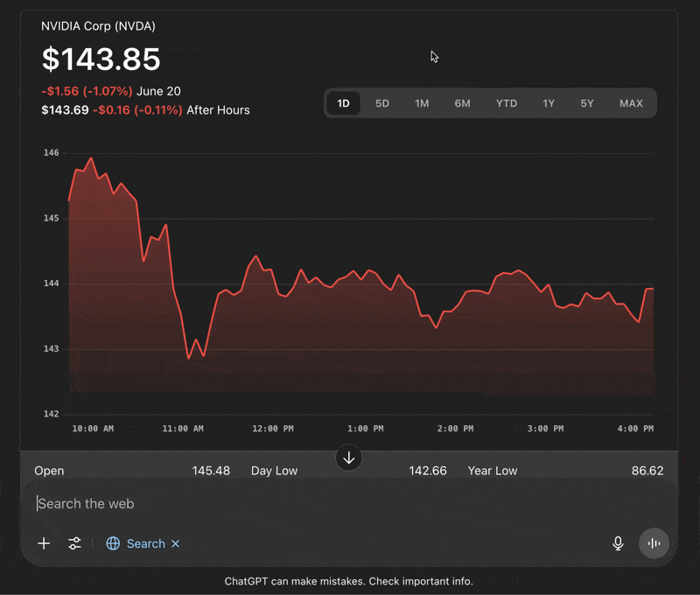Click the After Hours label
The width and height of the screenshot is (700, 595).
(x=218, y=110)
